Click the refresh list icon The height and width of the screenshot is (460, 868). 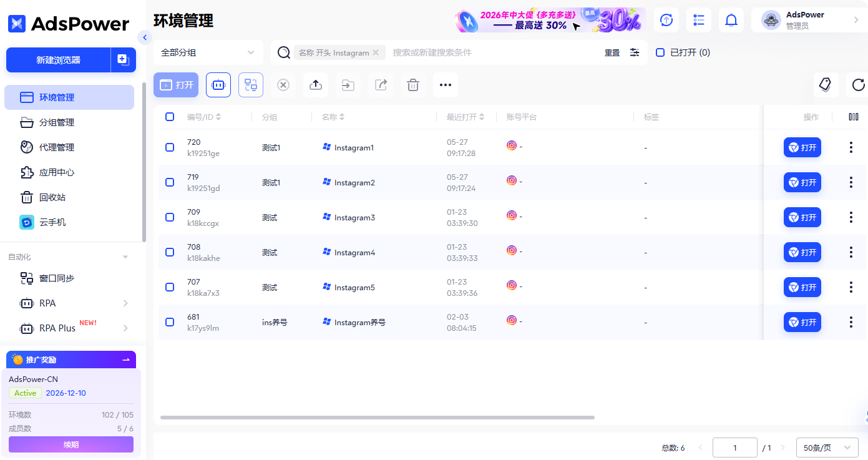tap(858, 85)
